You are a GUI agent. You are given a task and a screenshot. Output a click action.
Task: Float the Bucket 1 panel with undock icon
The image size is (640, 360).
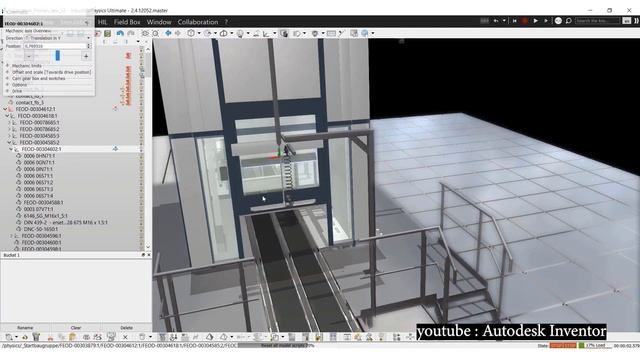point(143,255)
